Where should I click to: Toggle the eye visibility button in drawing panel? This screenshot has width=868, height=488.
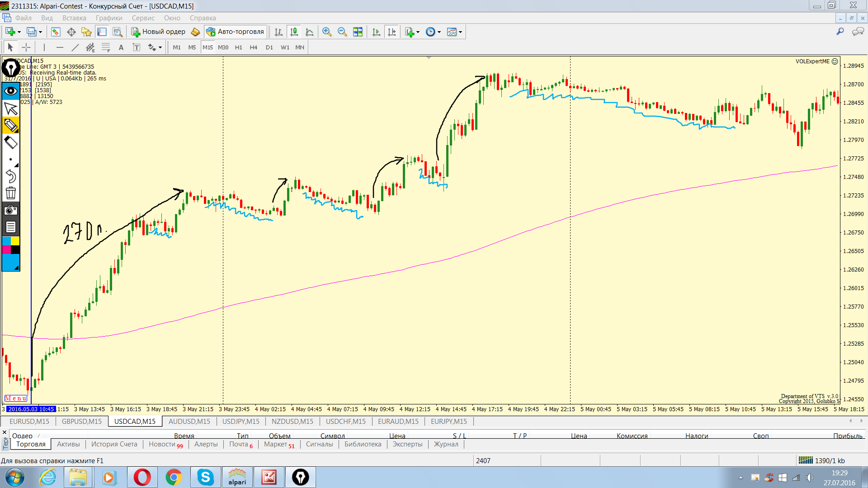[x=11, y=91]
